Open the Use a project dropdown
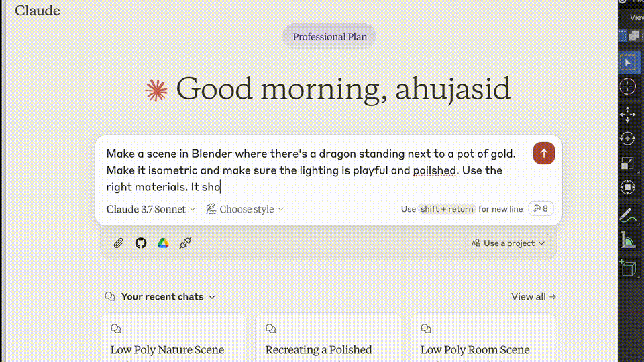 [508, 243]
